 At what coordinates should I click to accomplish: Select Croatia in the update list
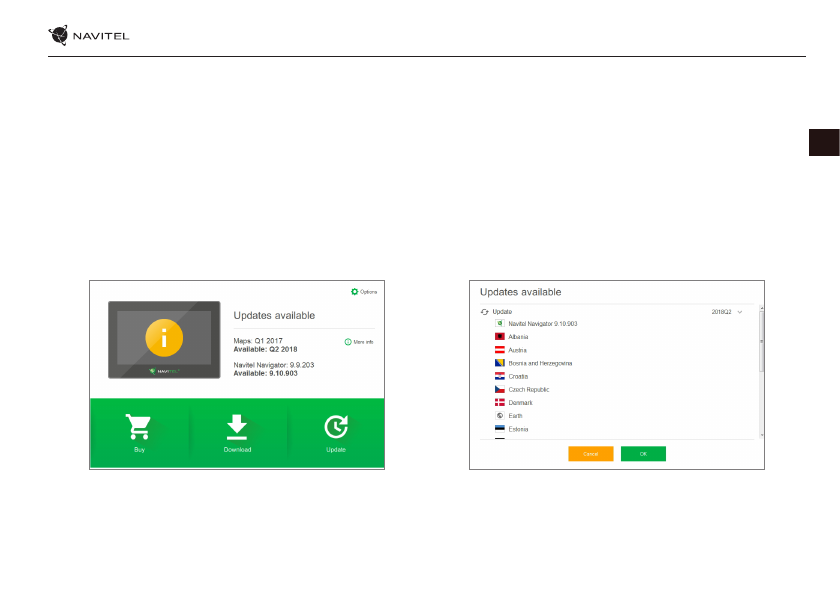tap(518, 376)
